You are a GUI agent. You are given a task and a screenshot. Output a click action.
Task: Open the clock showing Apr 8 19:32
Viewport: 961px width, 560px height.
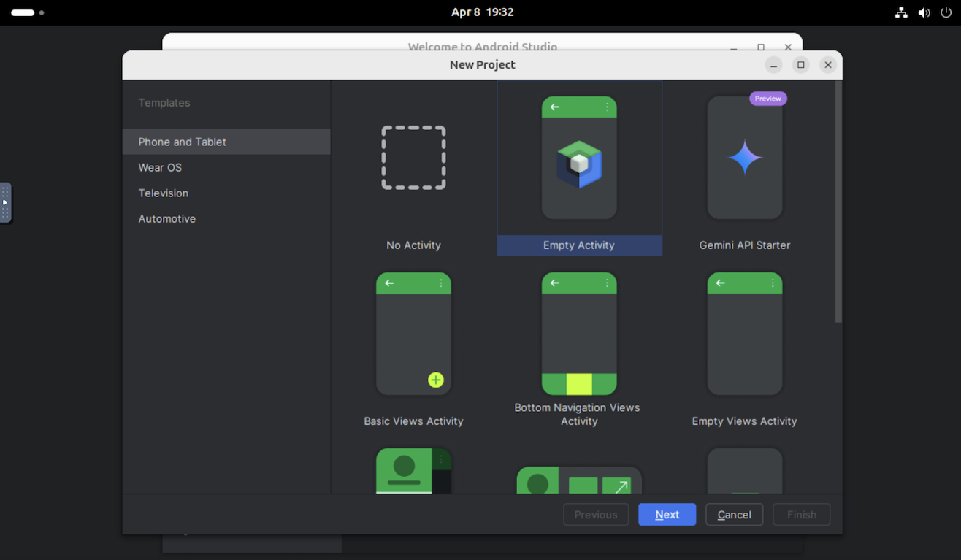(482, 12)
